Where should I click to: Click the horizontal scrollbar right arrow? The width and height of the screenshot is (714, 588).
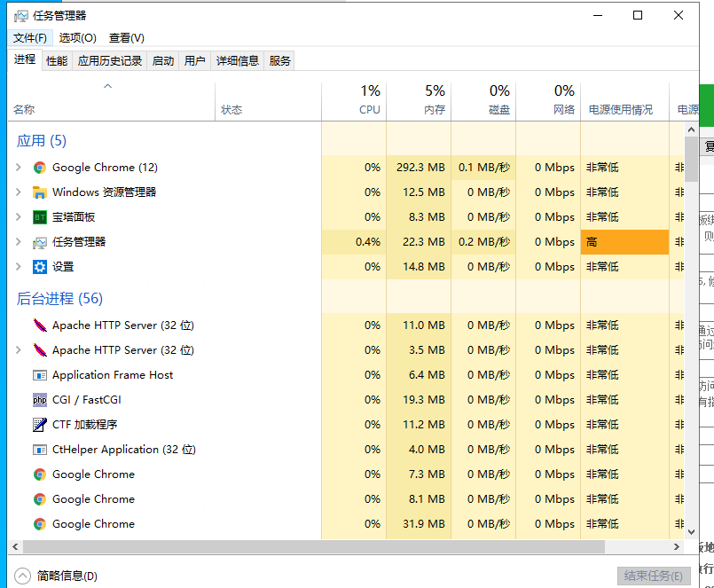pos(677,546)
